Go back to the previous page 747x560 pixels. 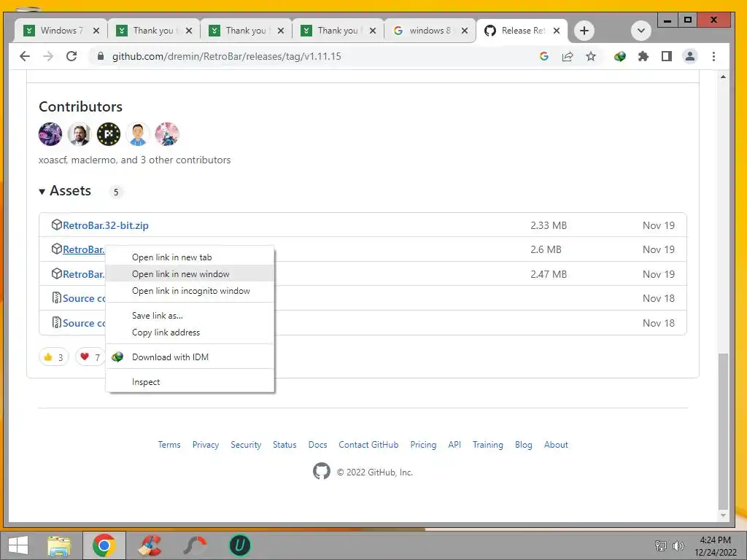(25, 56)
